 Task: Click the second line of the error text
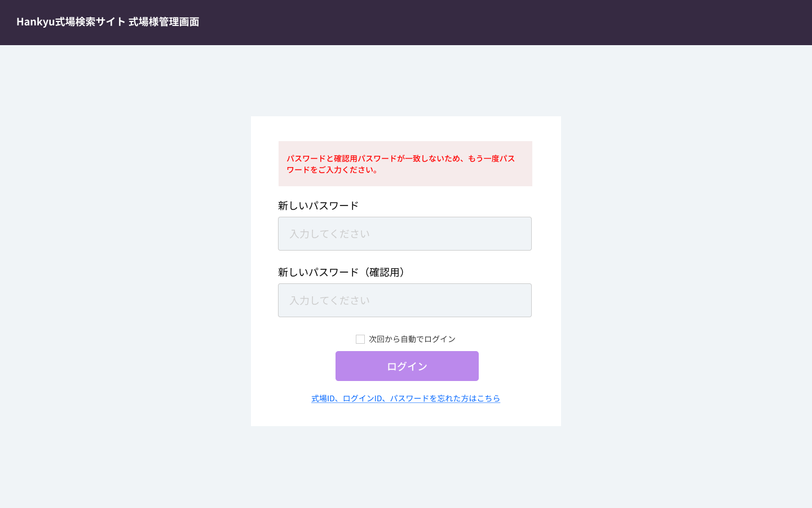coord(332,169)
